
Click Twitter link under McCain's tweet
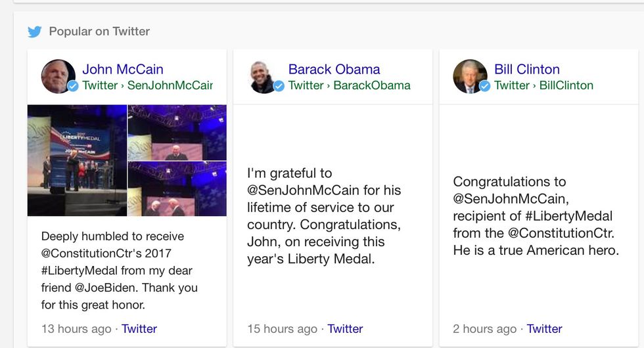(139, 329)
